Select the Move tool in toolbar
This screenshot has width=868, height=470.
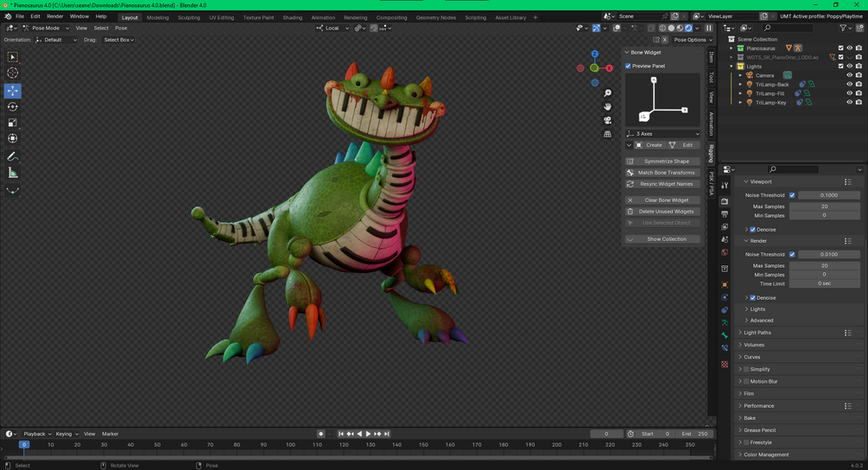click(x=13, y=91)
